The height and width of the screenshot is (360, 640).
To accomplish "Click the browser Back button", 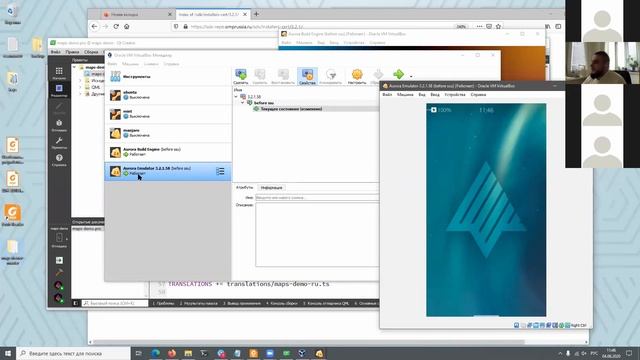I will click(x=94, y=26).
